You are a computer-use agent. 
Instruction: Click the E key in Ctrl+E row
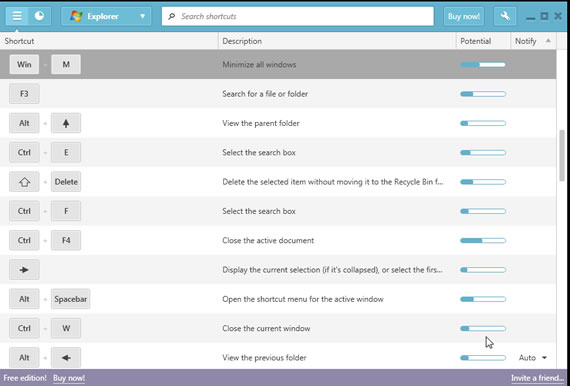(x=66, y=152)
